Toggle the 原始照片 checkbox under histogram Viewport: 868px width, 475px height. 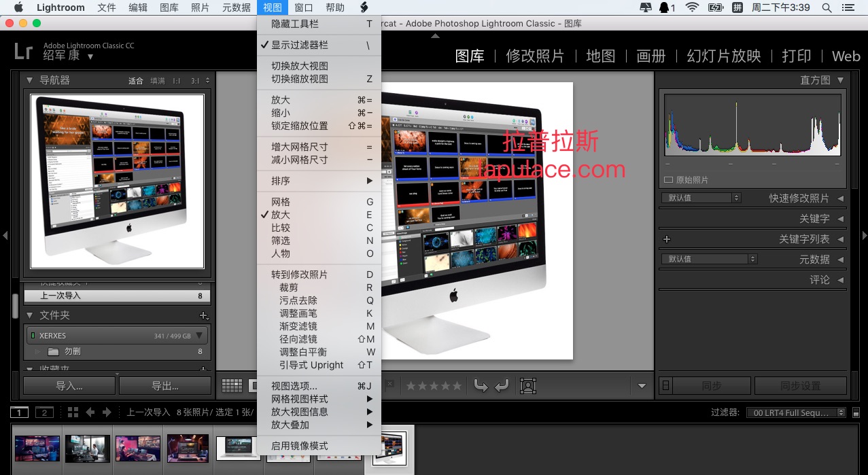(x=668, y=180)
